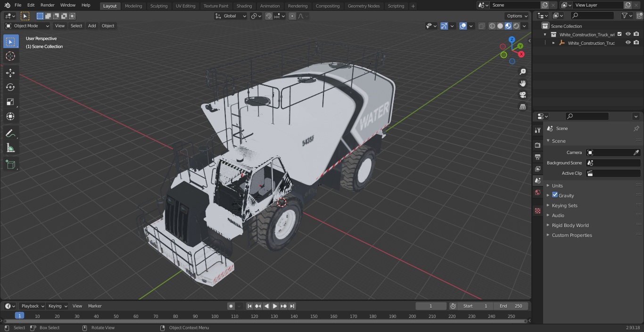This screenshot has height=332, width=644.
Task: Uncheck exclude box for White_Construction_Truck collection
Action: tap(619, 34)
